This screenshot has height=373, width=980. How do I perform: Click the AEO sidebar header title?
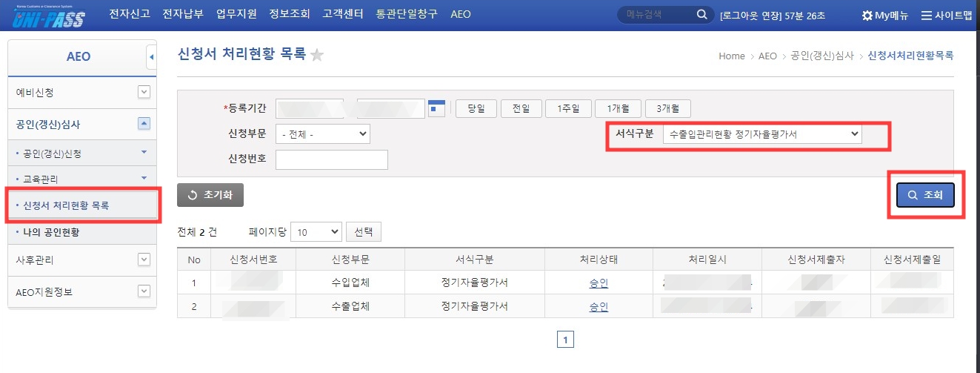[x=79, y=56]
